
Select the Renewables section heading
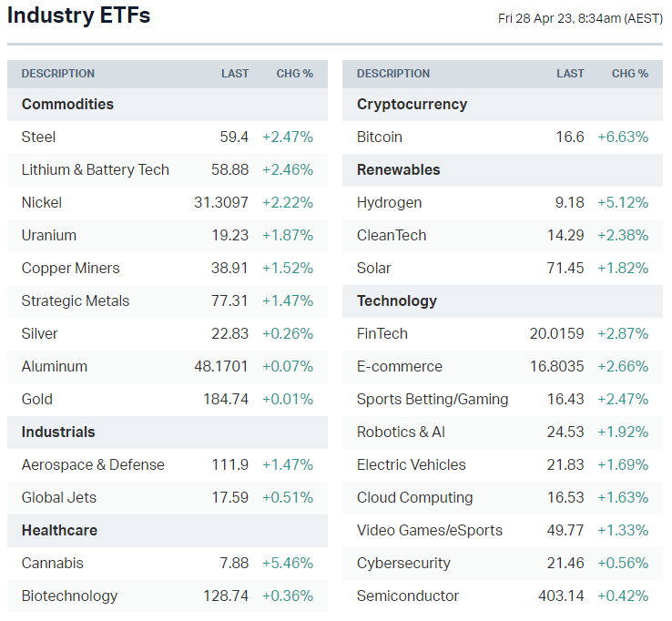[x=398, y=169]
